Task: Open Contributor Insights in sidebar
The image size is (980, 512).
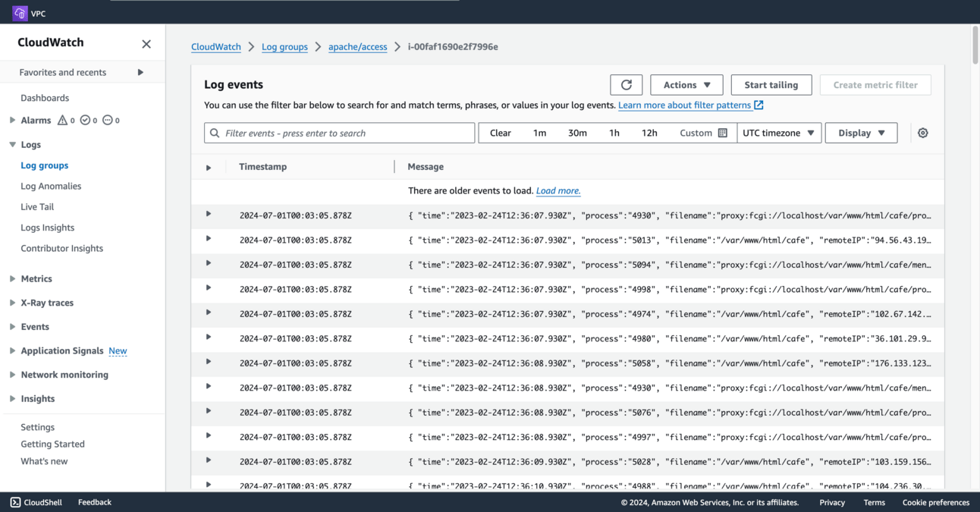Action: [x=61, y=248]
